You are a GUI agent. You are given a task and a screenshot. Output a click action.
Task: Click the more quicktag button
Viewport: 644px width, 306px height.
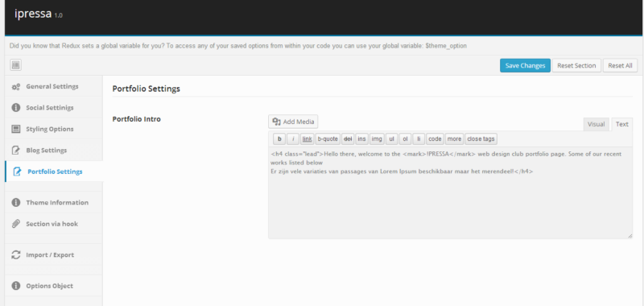(454, 139)
